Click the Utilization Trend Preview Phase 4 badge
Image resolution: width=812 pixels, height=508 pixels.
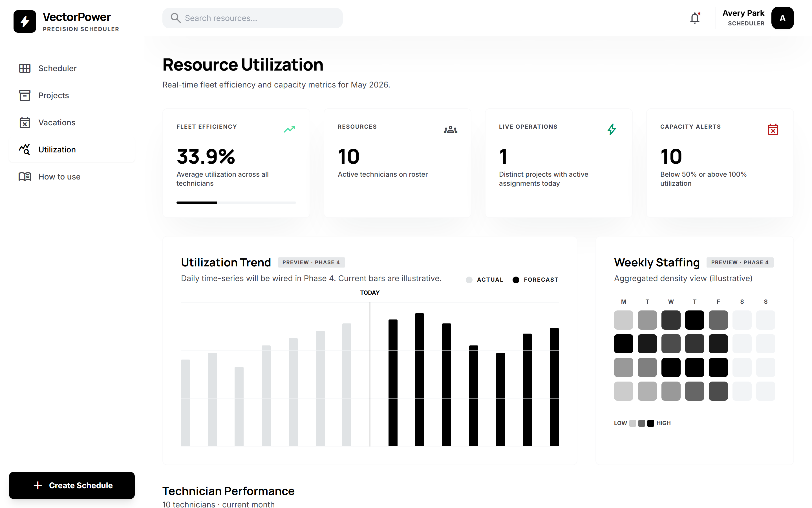[311, 262]
